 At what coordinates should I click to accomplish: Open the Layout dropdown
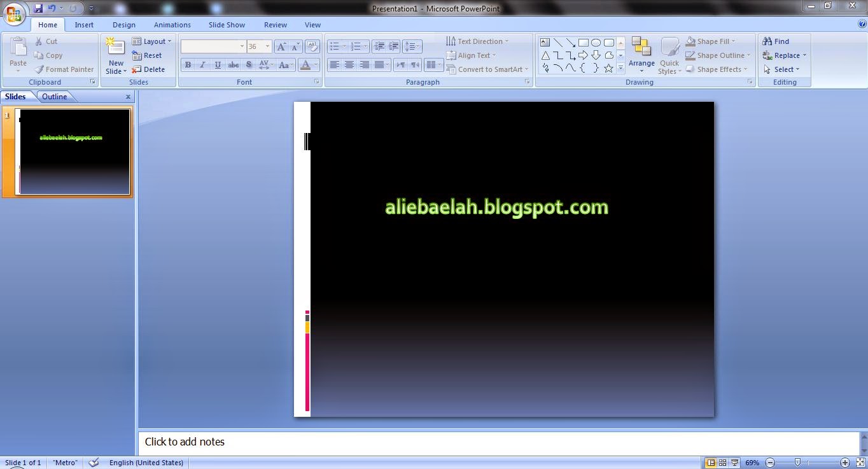click(x=153, y=40)
